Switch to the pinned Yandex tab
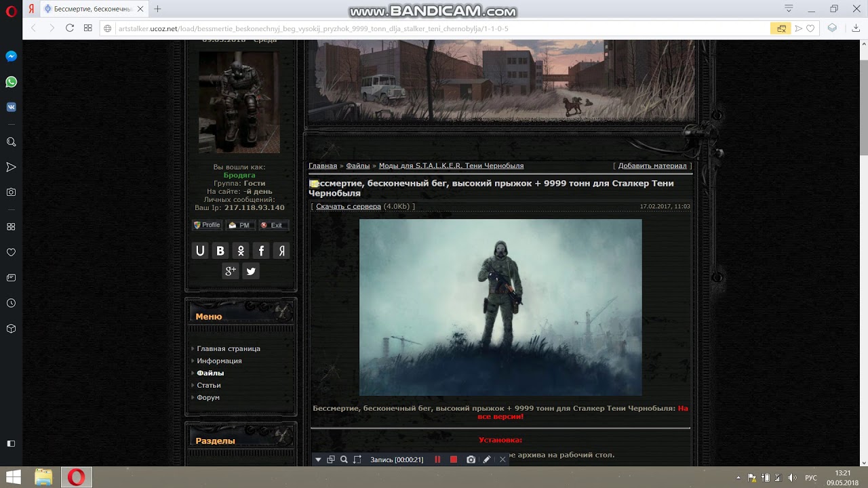Viewport: 868px width, 488px height. (32, 9)
